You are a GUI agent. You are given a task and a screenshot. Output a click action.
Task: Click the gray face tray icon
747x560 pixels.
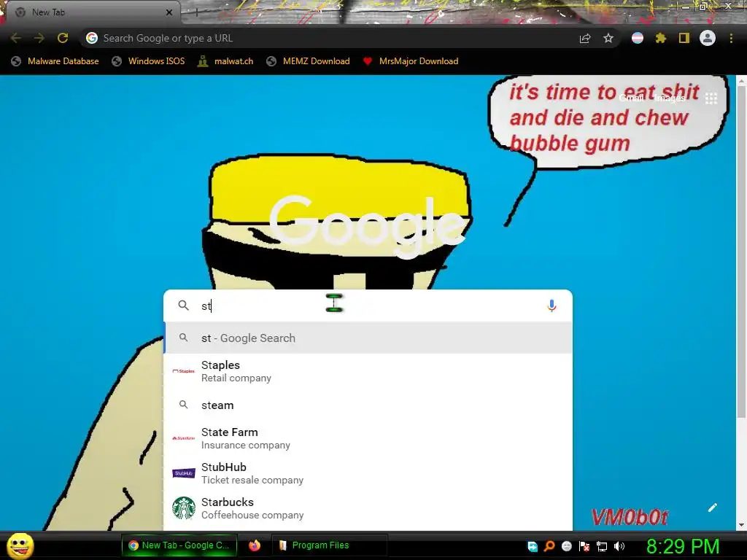point(566,546)
